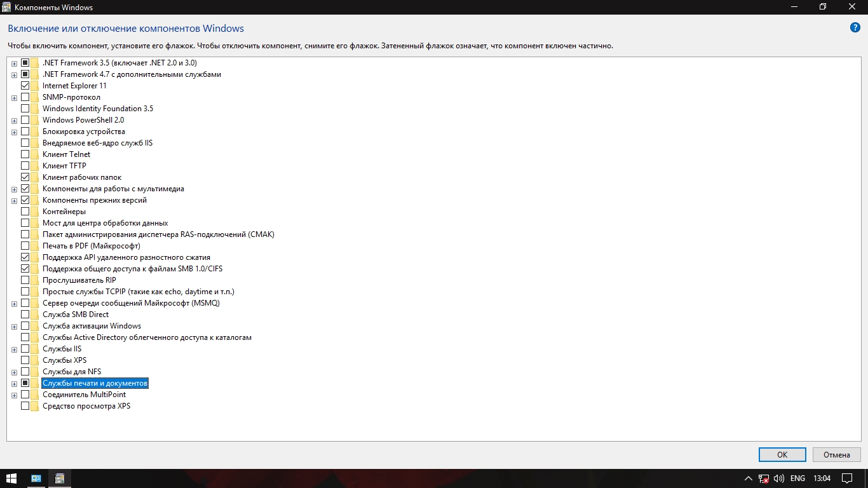Switch input language via ENG indicator
Viewport: 868px width, 488px height.
click(x=797, y=478)
